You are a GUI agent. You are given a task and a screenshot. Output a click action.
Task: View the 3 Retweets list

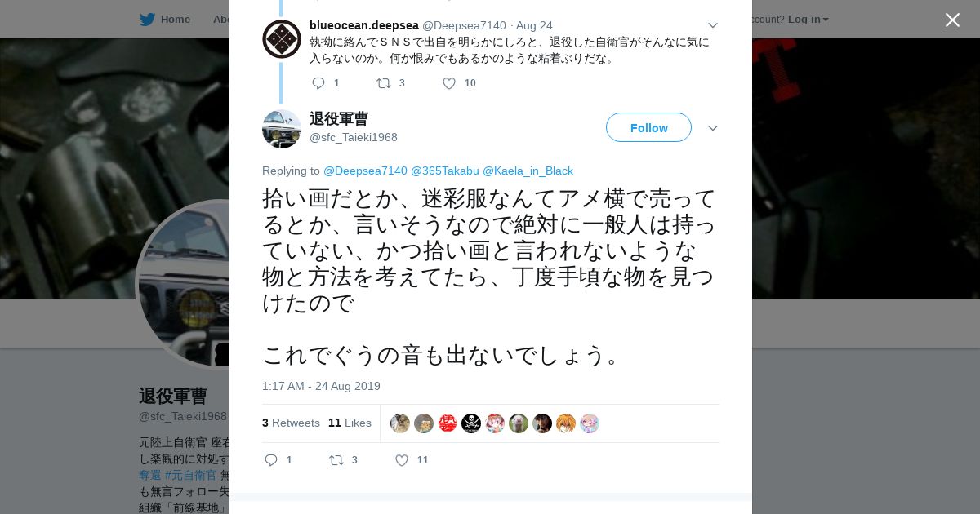pyautogui.click(x=291, y=423)
